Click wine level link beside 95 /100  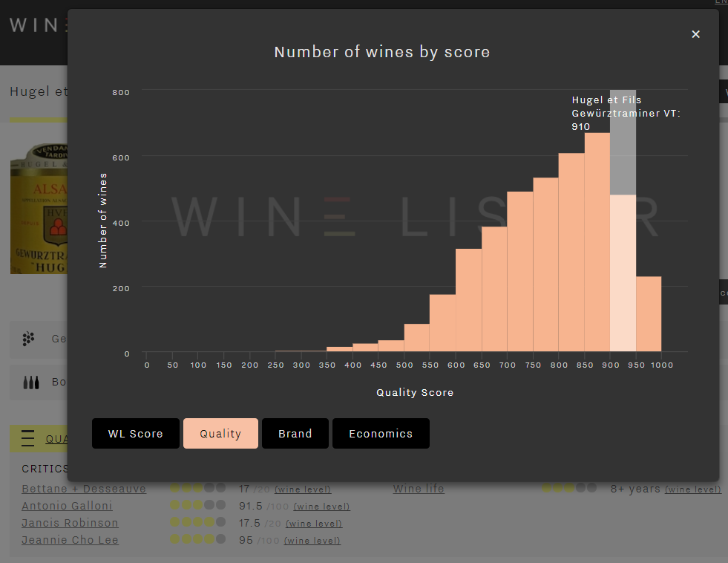312,541
